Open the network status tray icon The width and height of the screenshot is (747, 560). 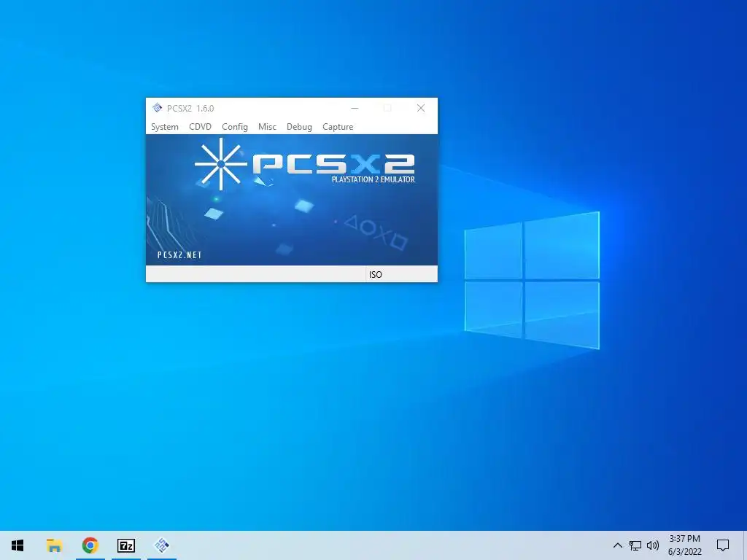click(635, 545)
